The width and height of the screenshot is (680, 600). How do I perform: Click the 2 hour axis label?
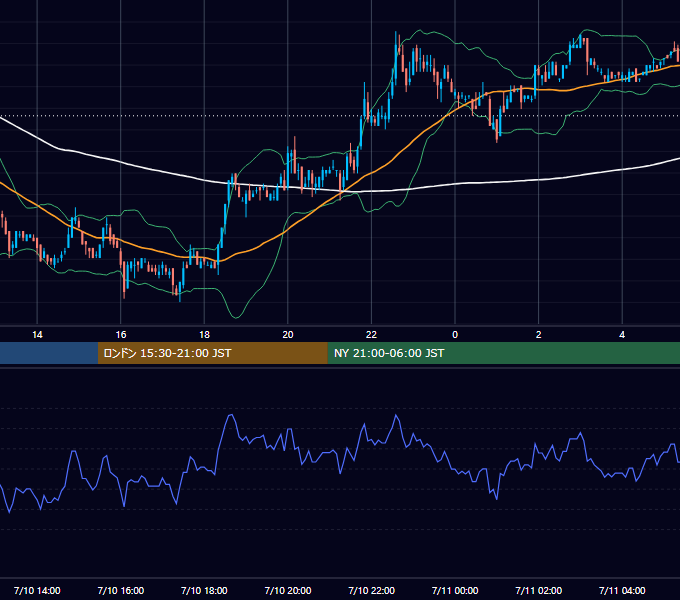pyautogui.click(x=539, y=335)
